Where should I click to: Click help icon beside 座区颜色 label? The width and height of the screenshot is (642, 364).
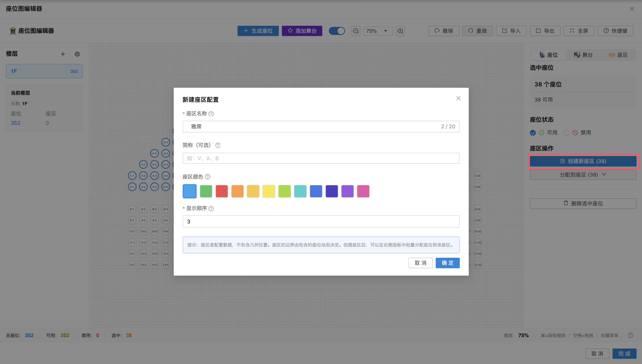point(208,177)
